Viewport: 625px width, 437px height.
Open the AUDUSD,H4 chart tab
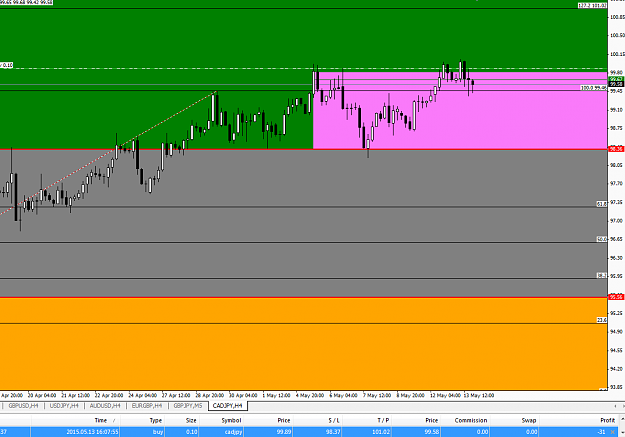[x=105, y=406]
